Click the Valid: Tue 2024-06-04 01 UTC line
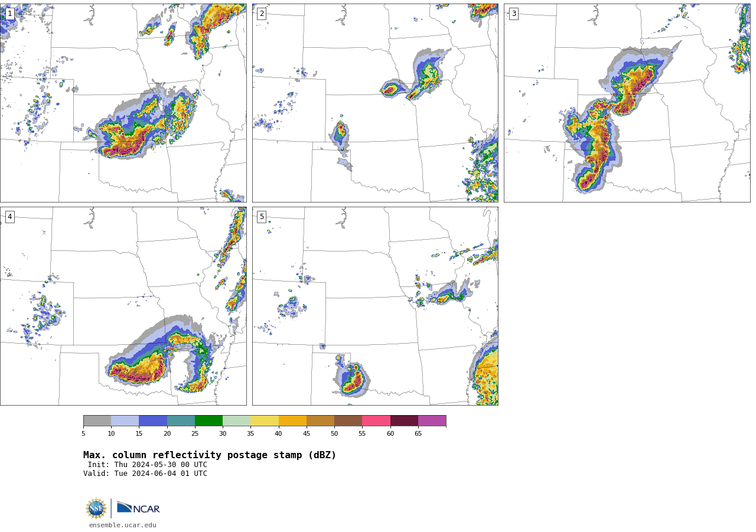The width and height of the screenshot is (756, 532). [145, 474]
